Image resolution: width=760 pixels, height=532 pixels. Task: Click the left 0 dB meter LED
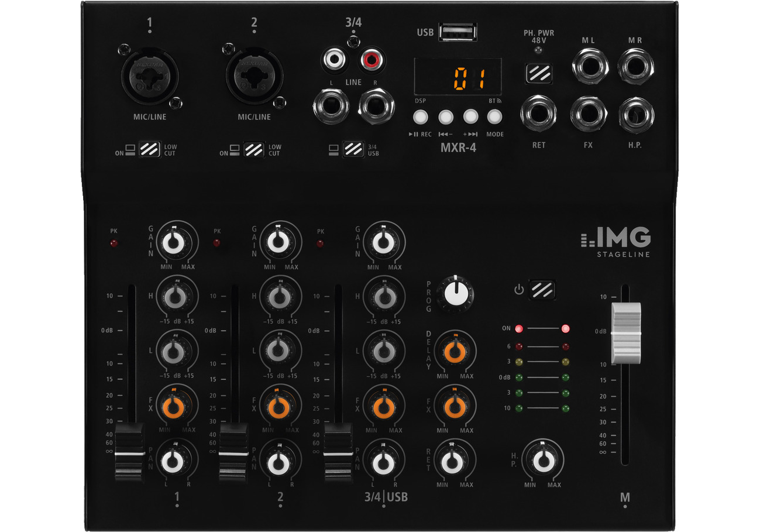coord(519,377)
